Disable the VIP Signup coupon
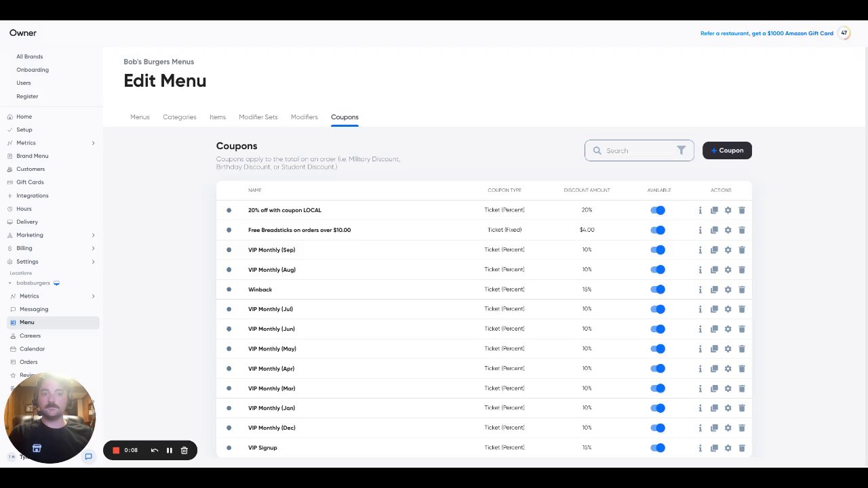The image size is (868, 488). point(658,447)
